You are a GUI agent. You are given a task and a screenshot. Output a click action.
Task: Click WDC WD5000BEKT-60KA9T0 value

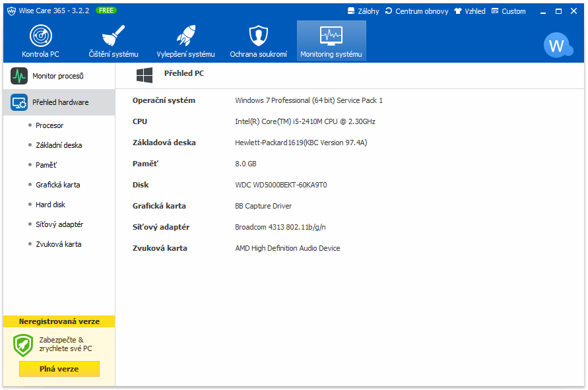click(x=281, y=185)
